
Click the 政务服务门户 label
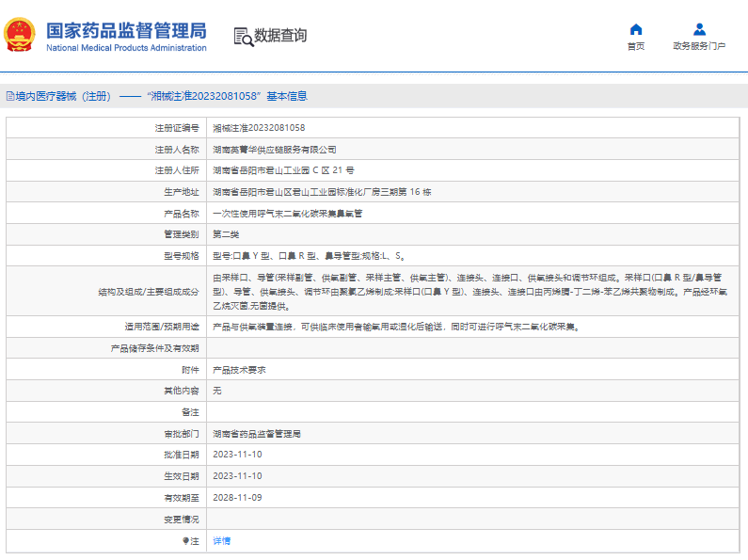tap(699, 46)
